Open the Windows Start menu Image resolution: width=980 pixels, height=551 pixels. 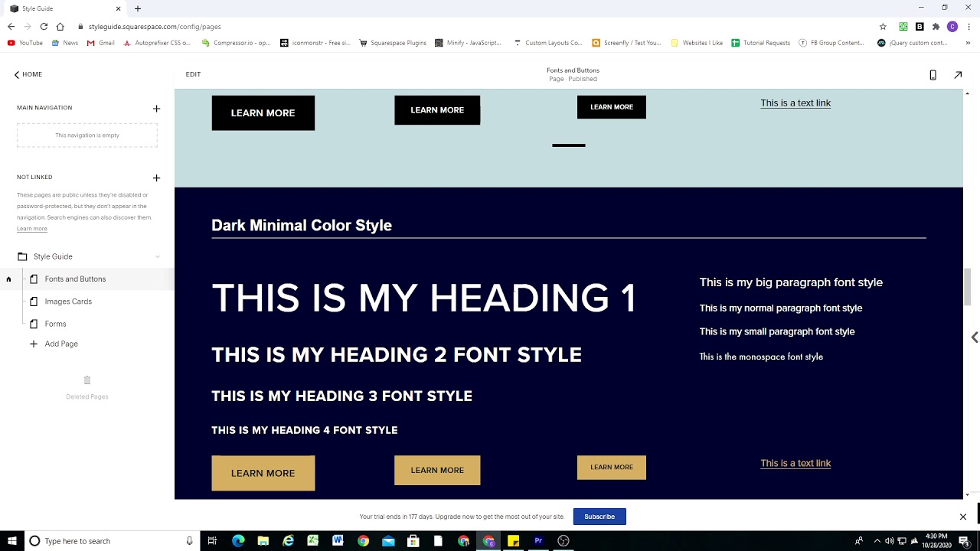pyautogui.click(x=11, y=541)
